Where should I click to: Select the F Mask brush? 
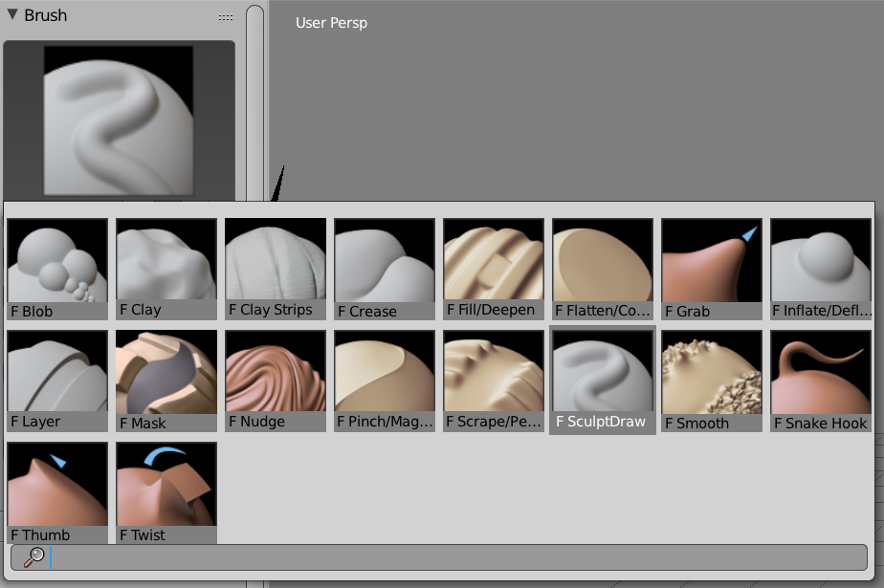point(166,380)
